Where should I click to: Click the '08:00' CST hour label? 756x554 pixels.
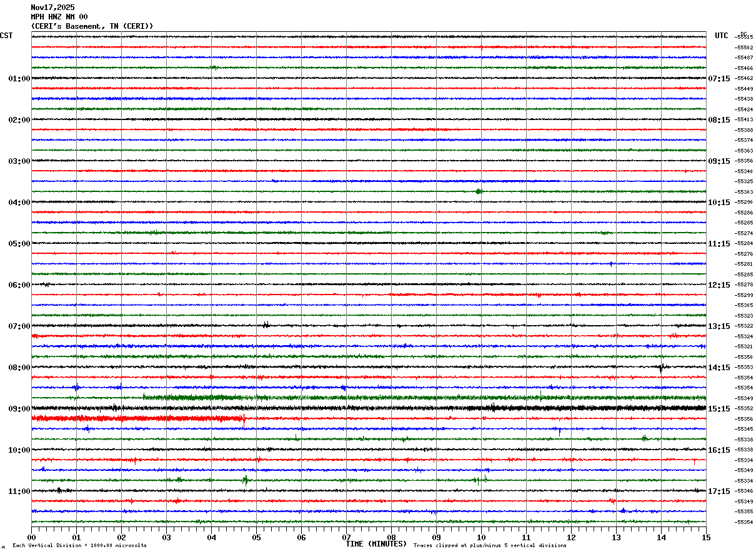(19, 368)
